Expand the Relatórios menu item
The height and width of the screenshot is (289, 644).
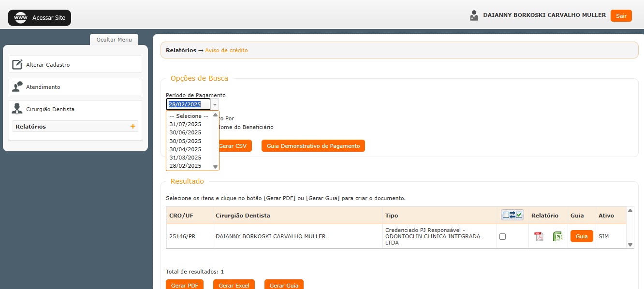pyautogui.click(x=31, y=127)
